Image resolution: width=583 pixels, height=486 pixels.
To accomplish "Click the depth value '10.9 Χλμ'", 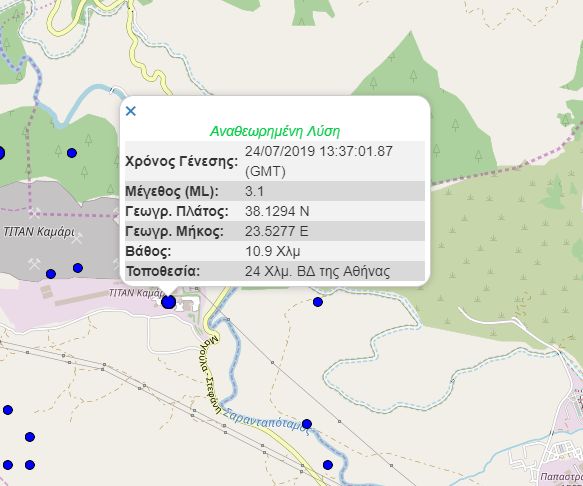I will pos(273,251).
